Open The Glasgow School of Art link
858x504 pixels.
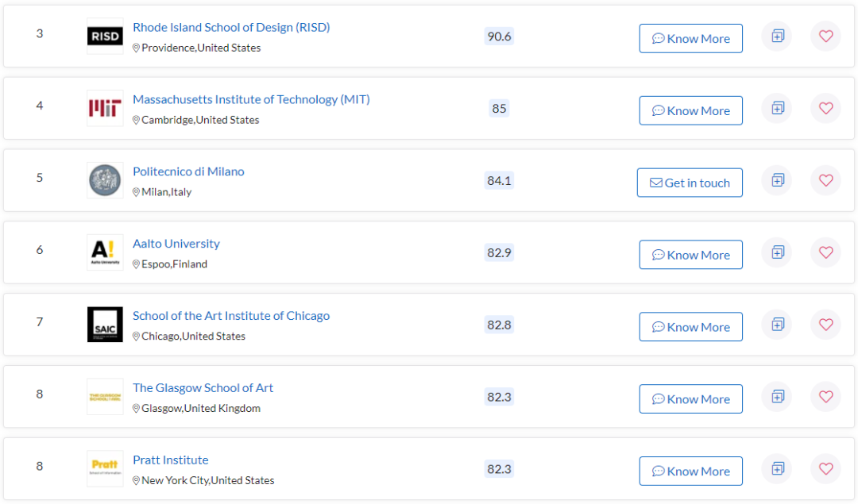(203, 388)
